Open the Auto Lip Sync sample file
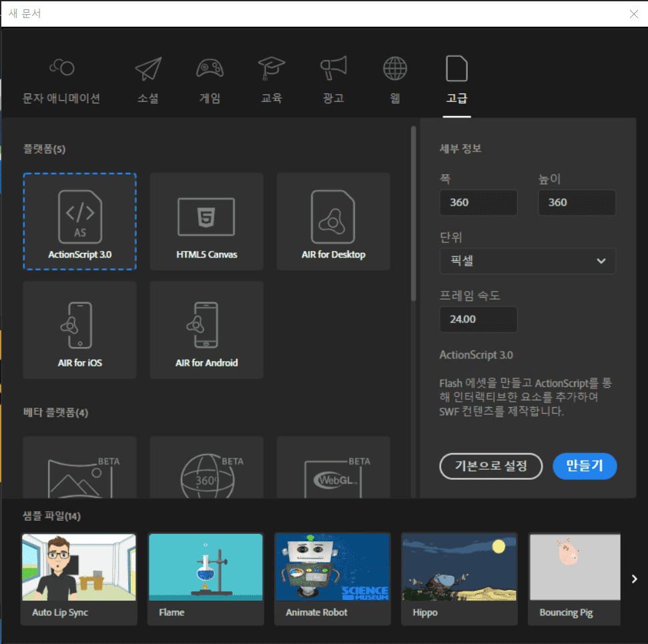Screen dimensions: 648x644 [79, 579]
